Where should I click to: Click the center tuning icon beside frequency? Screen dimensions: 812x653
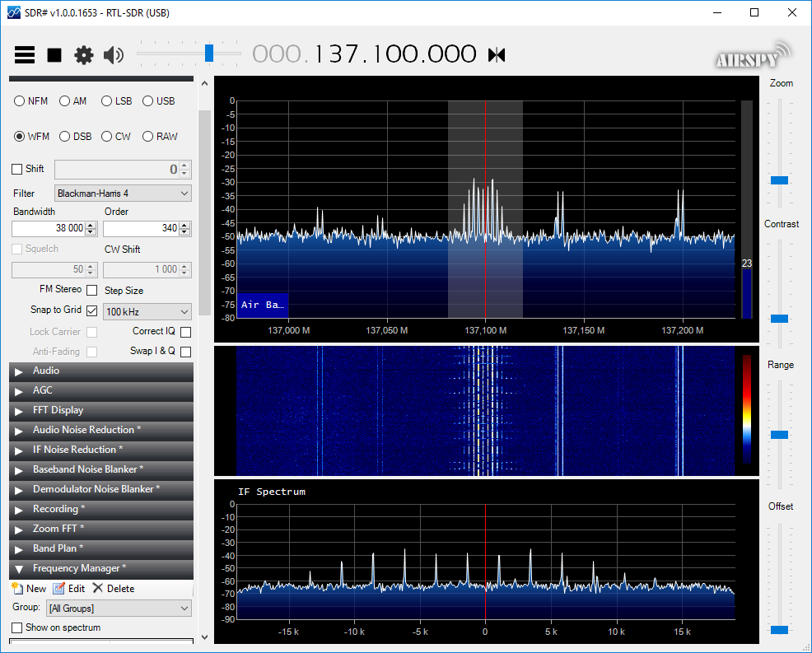click(497, 54)
